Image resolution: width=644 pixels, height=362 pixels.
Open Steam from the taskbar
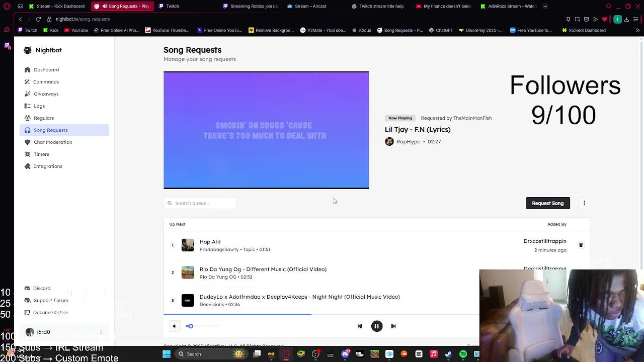pyautogui.click(x=448, y=354)
